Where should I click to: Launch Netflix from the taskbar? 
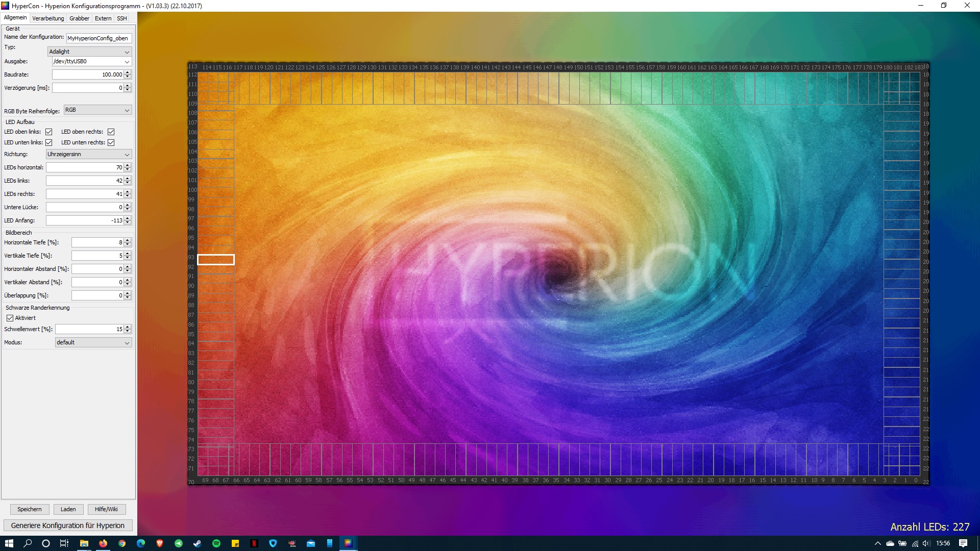click(254, 543)
